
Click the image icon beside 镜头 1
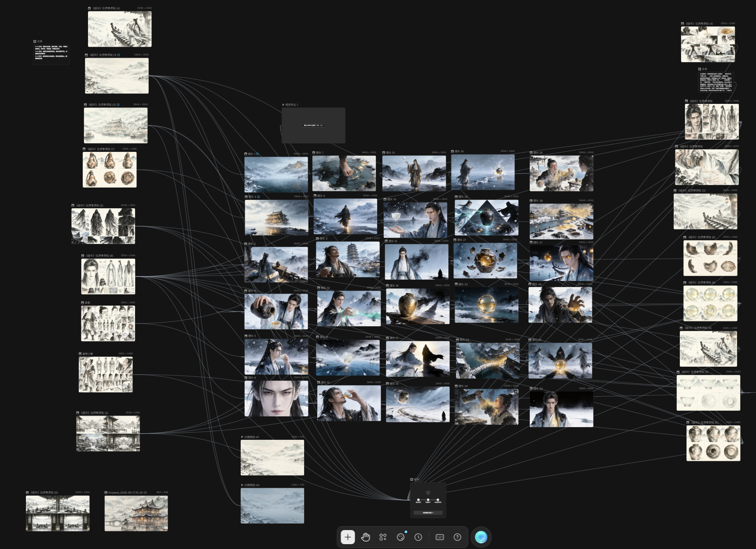point(246,154)
